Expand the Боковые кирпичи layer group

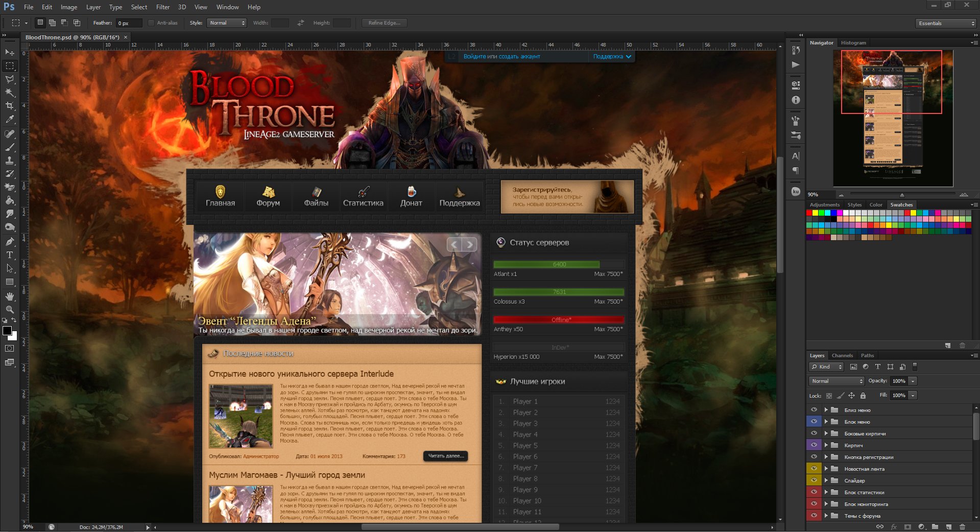[x=826, y=433]
